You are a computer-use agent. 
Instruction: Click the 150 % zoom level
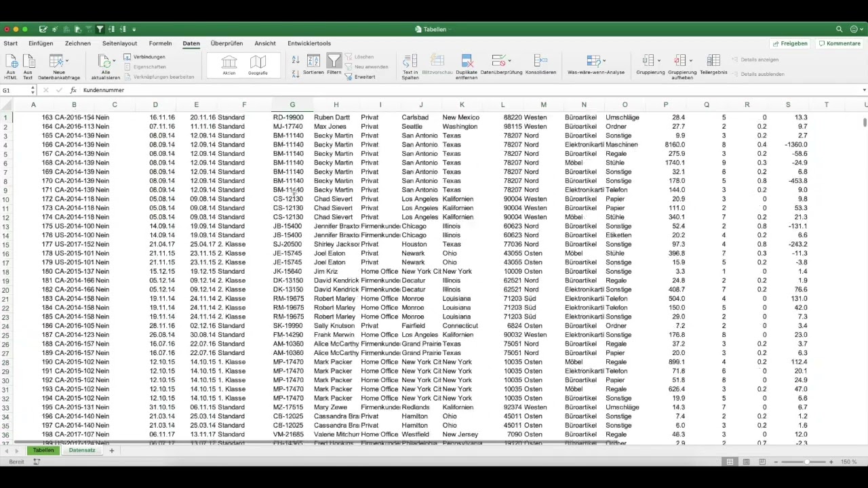tap(849, 462)
